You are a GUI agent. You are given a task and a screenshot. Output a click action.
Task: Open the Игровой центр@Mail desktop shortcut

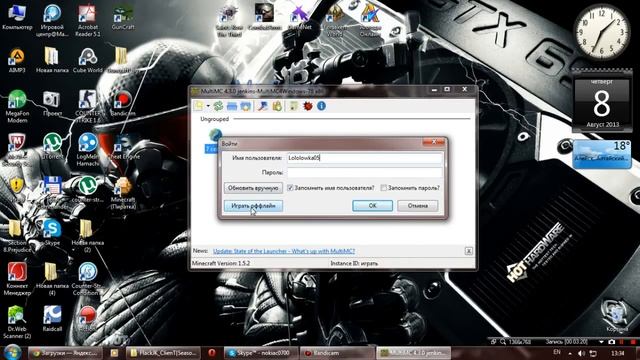pos(52,20)
